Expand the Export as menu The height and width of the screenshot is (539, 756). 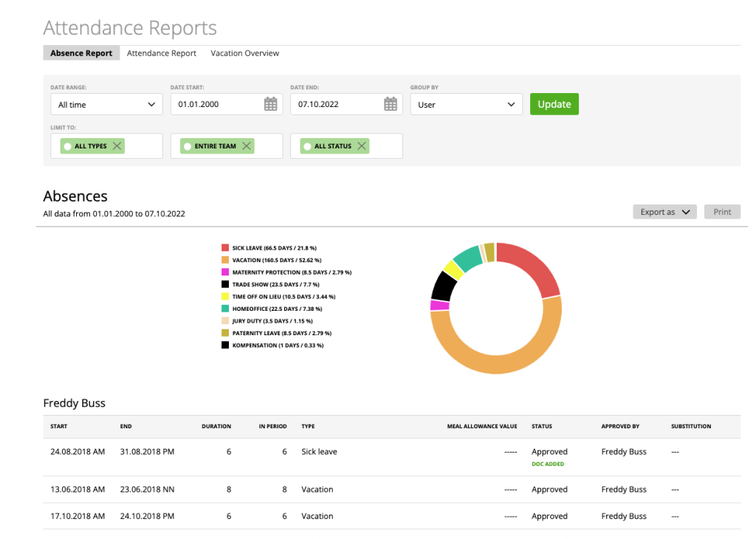click(664, 212)
